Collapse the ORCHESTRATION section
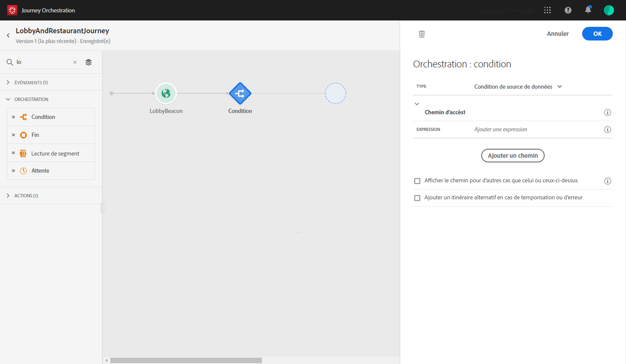This screenshot has width=626, height=364. tap(8, 99)
